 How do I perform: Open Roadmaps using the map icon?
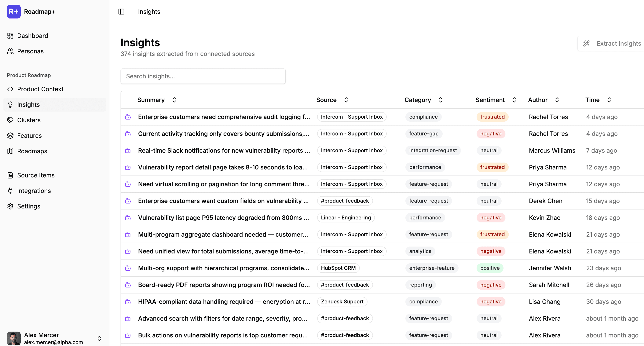click(10, 151)
